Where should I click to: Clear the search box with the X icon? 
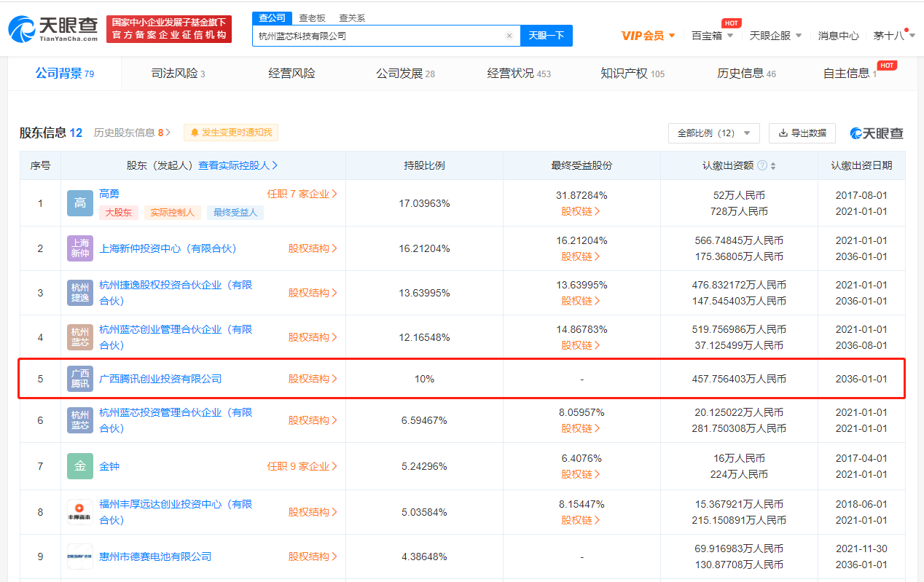(509, 36)
